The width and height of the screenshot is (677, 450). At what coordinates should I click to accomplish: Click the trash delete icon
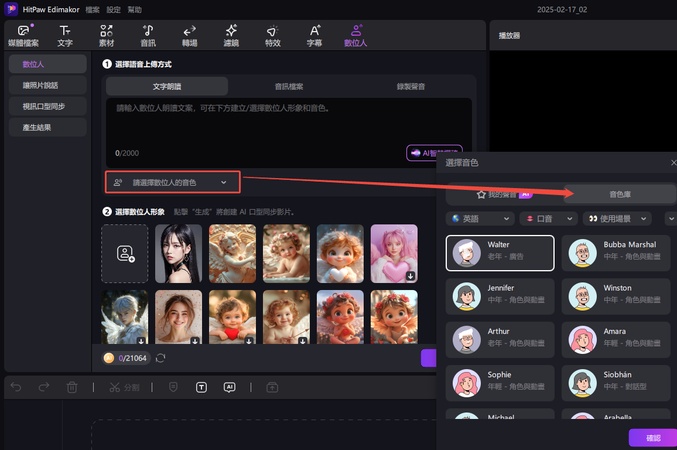pyautogui.click(x=72, y=387)
